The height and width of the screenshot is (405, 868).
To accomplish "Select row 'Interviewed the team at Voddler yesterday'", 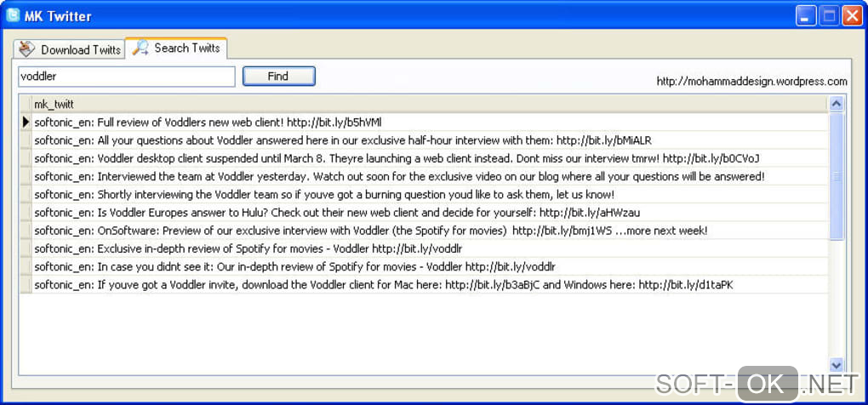I will pyautogui.click(x=430, y=176).
